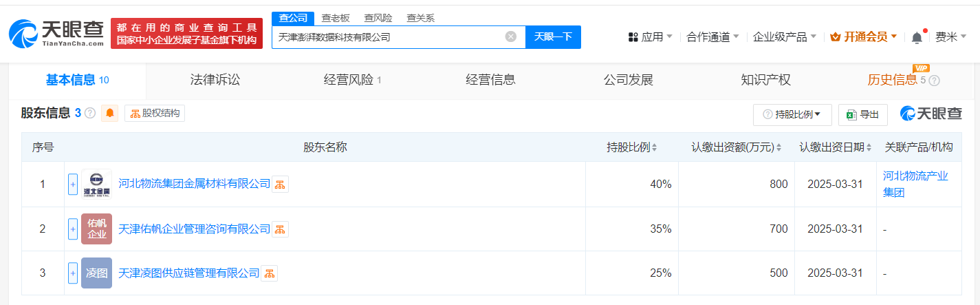Viewport: 980px width, 305px height.
Task: Click the 天眼一下 search button
Action: click(553, 37)
